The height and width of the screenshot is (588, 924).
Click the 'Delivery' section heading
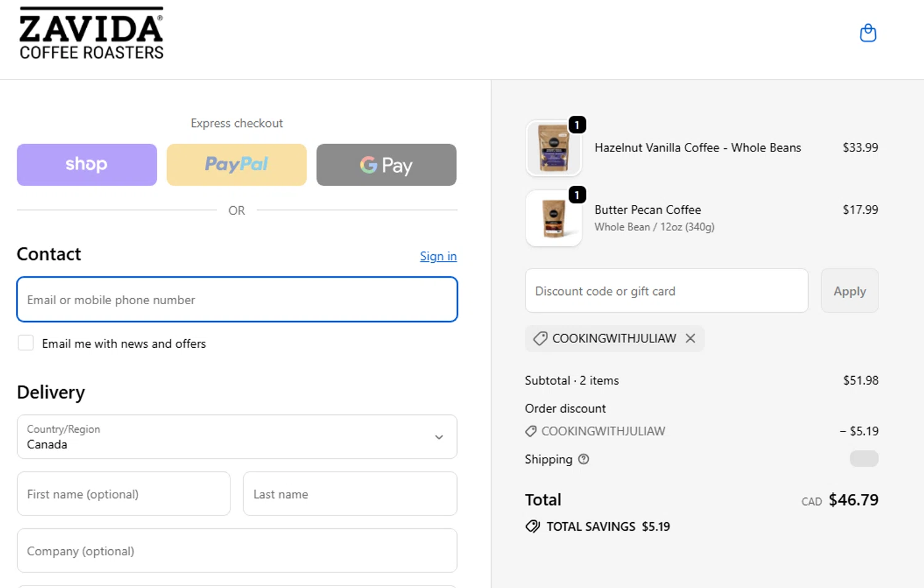tap(51, 392)
